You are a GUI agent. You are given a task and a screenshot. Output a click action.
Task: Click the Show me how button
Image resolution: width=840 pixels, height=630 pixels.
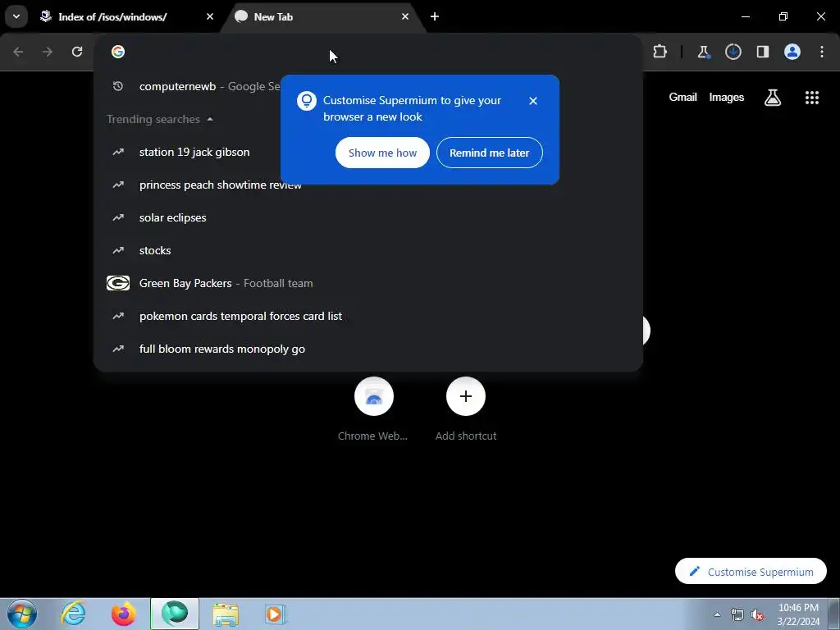[382, 153]
